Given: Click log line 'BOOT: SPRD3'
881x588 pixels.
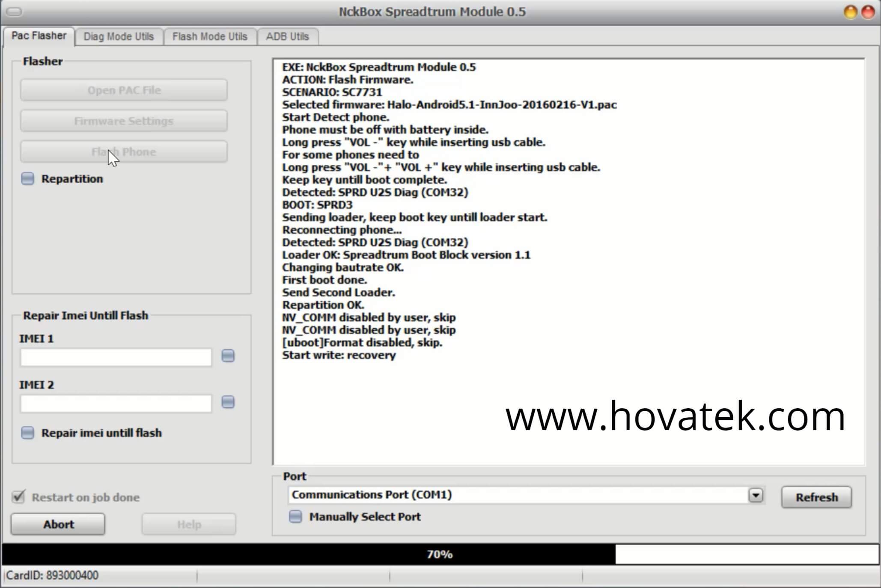Looking at the screenshot, I should [317, 205].
